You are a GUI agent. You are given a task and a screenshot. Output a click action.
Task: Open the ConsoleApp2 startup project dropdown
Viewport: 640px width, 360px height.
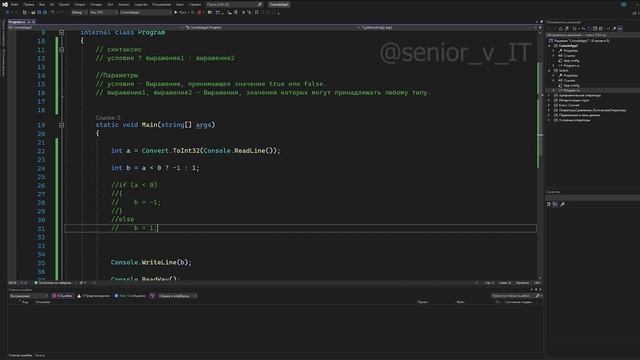click(x=146, y=12)
